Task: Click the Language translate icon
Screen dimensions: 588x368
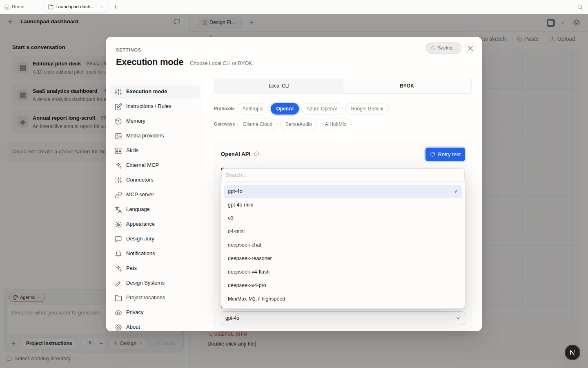Action: coord(118,210)
